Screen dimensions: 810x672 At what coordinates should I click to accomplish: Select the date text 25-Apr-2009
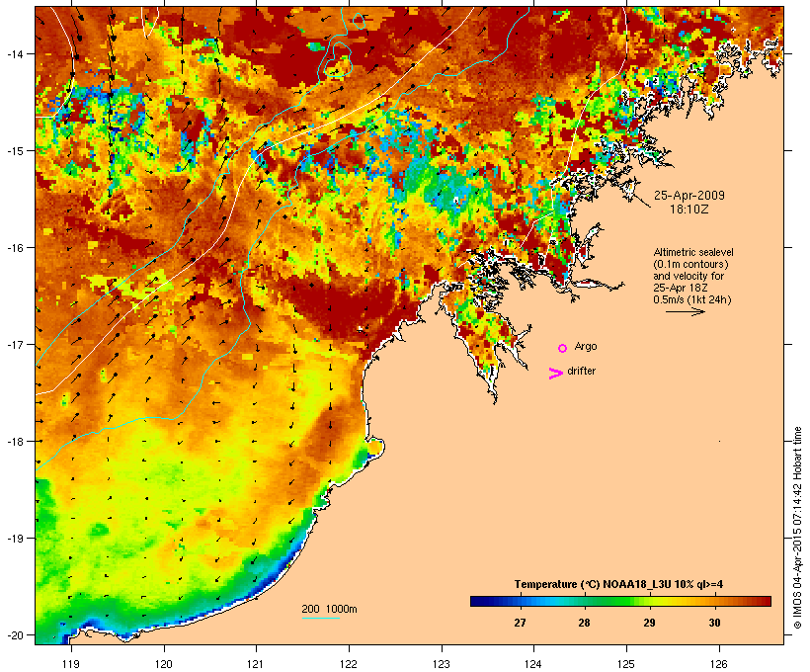click(689, 196)
